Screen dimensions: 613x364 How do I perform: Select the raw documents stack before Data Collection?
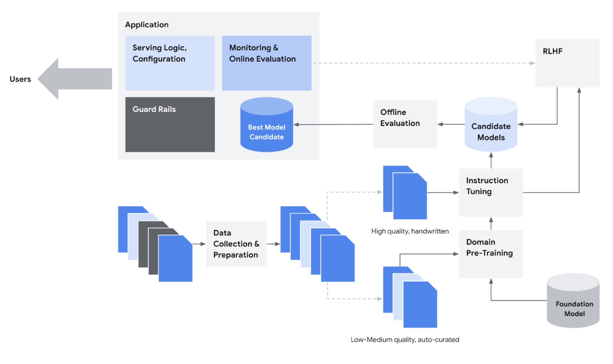155,244
